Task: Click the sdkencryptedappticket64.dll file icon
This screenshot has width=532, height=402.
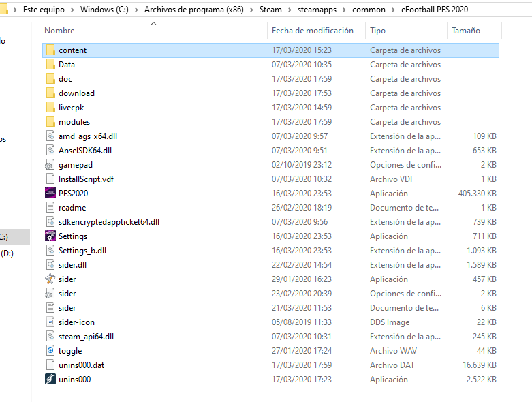Action: pos(50,222)
